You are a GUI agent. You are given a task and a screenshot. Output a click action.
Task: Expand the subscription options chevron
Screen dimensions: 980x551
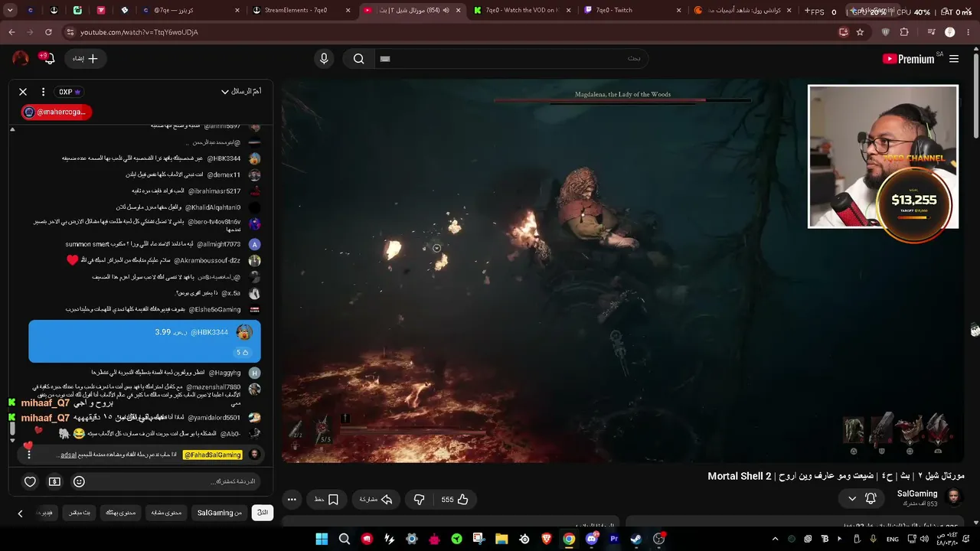tap(852, 499)
